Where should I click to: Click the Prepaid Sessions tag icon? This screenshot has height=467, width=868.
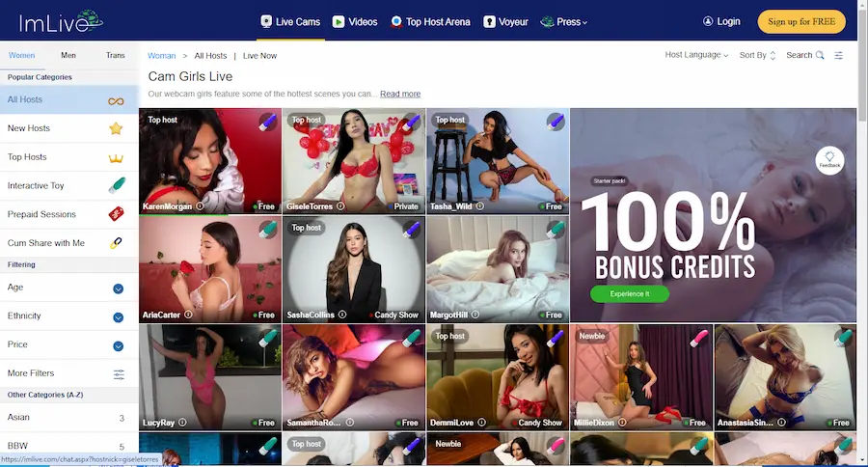(x=117, y=214)
